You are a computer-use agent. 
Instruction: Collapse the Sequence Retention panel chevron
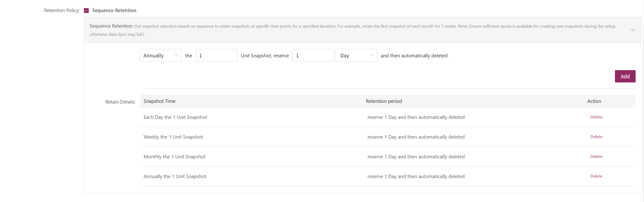(632, 30)
